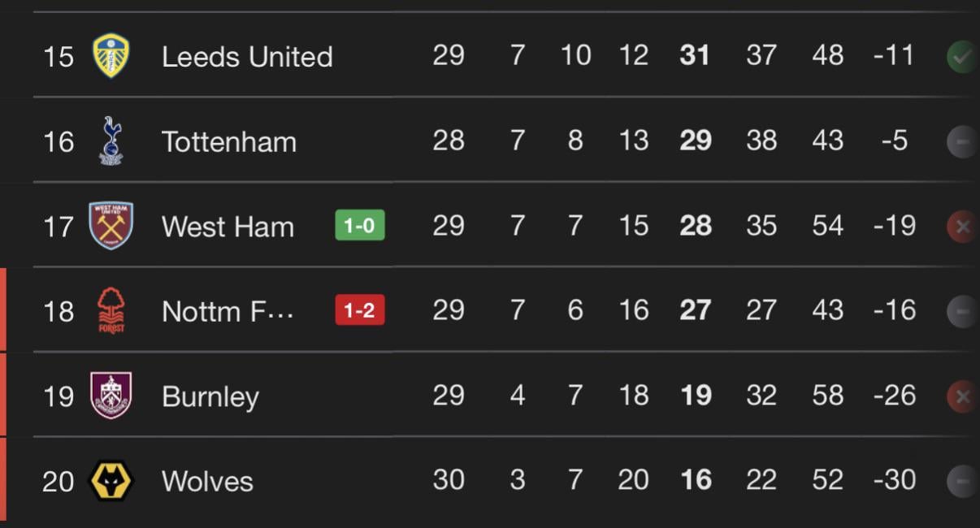
Task: Open the Nottingham Forest tree crest
Action: pos(111,310)
